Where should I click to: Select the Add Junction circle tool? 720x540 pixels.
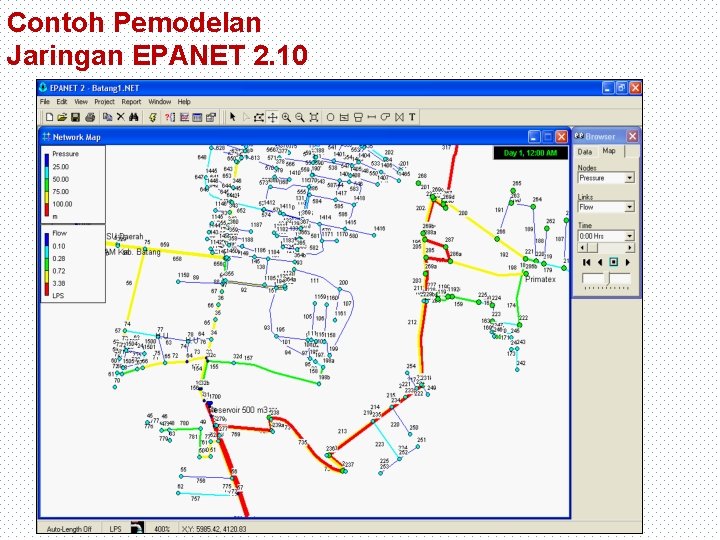pyautogui.click(x=330, y=117)
